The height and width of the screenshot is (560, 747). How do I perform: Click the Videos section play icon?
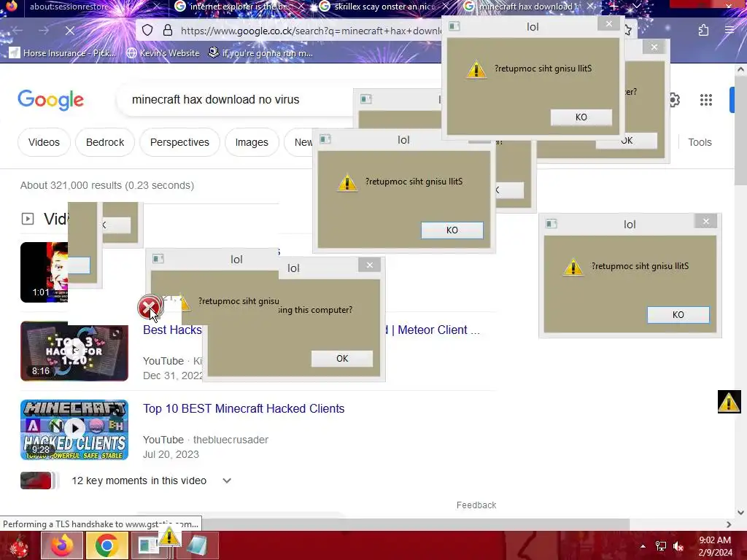click(x=28, y=219)
